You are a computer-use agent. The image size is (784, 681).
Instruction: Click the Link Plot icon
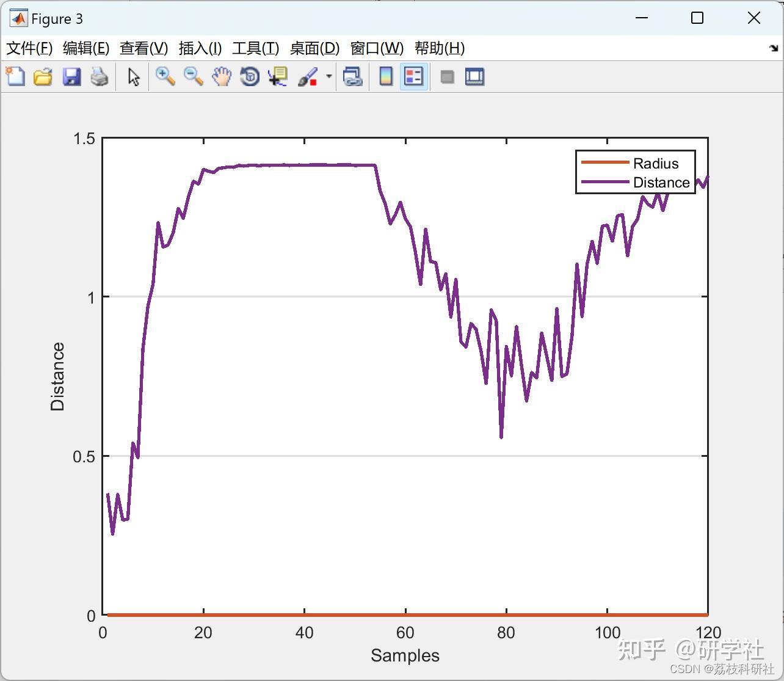(x=352, y=77)
